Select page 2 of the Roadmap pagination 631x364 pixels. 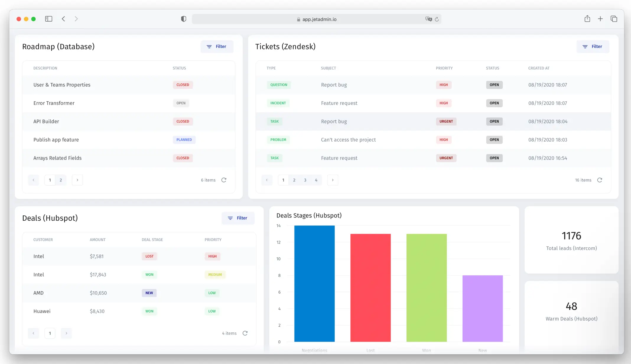(x=61, y=180)
